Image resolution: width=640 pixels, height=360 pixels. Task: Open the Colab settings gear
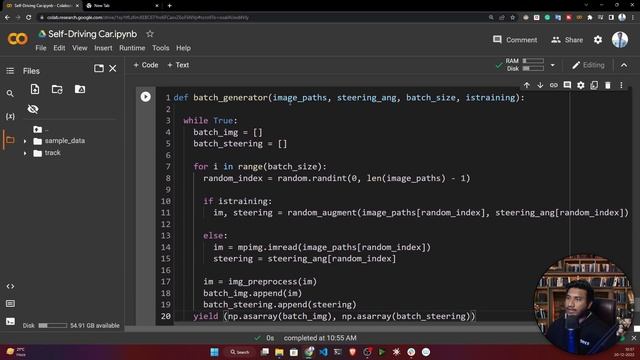(x=598, y=40)
